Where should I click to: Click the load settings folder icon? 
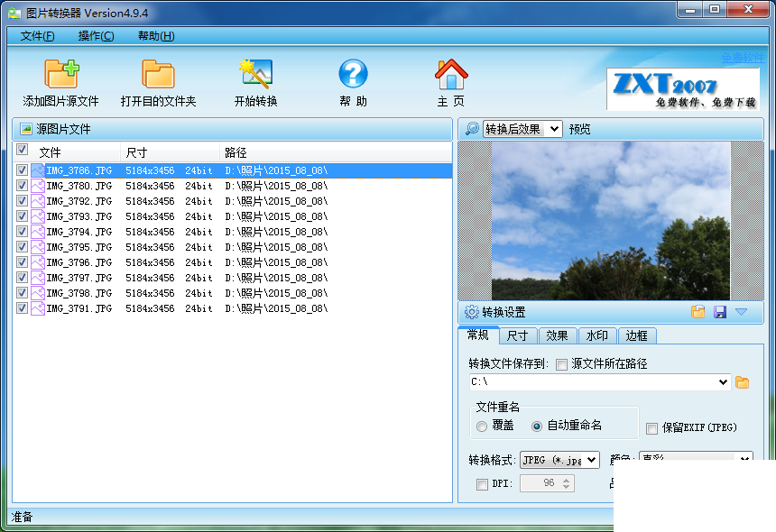coord(697,311)
